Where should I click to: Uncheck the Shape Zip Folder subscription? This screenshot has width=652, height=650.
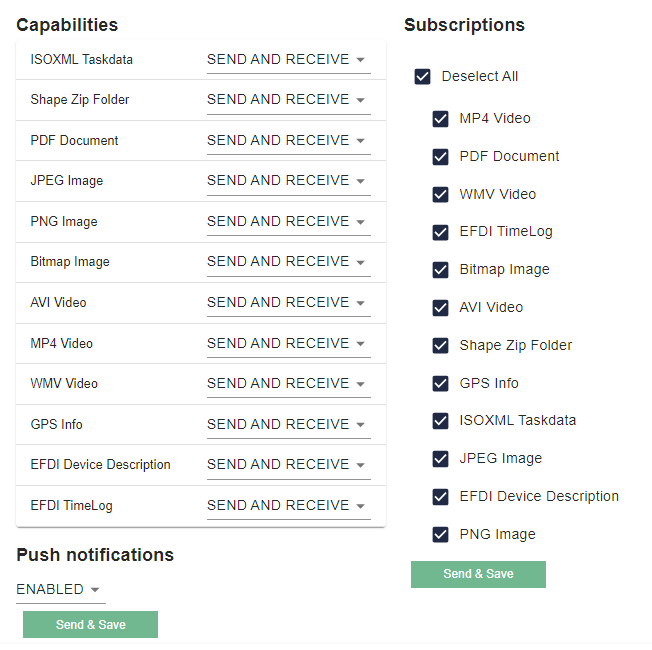[x=440, y=346]
